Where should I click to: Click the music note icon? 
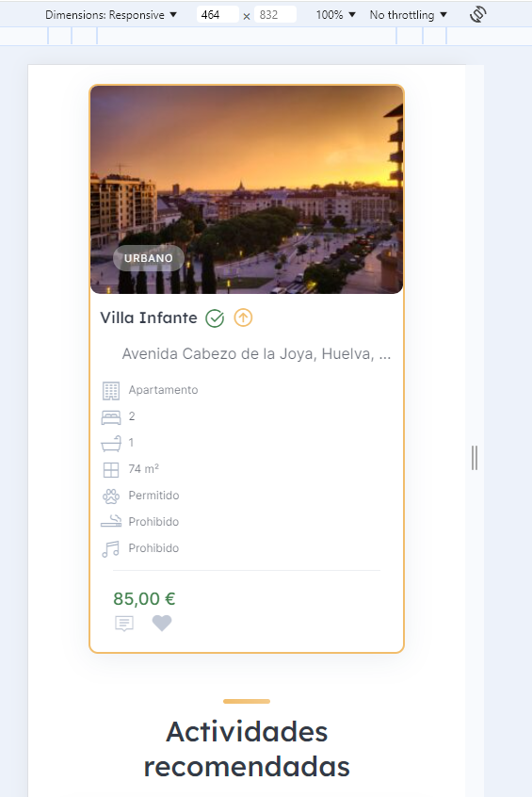point(110,549)
